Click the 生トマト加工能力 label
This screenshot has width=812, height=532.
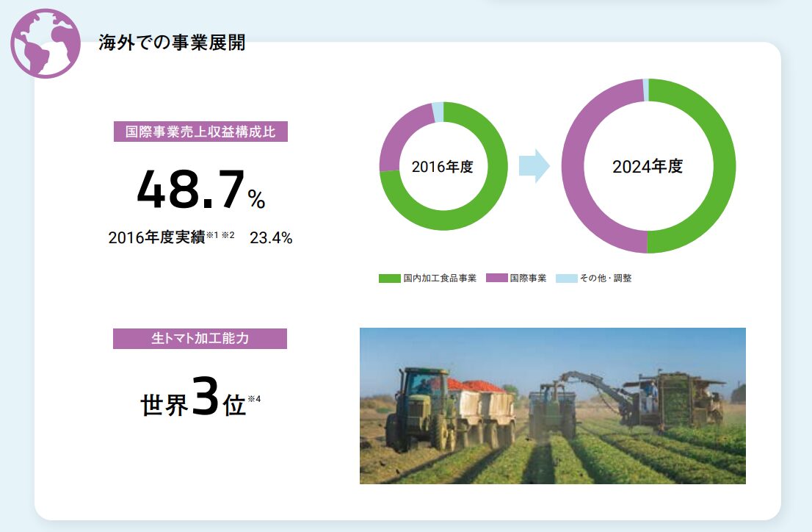(200, 339)
